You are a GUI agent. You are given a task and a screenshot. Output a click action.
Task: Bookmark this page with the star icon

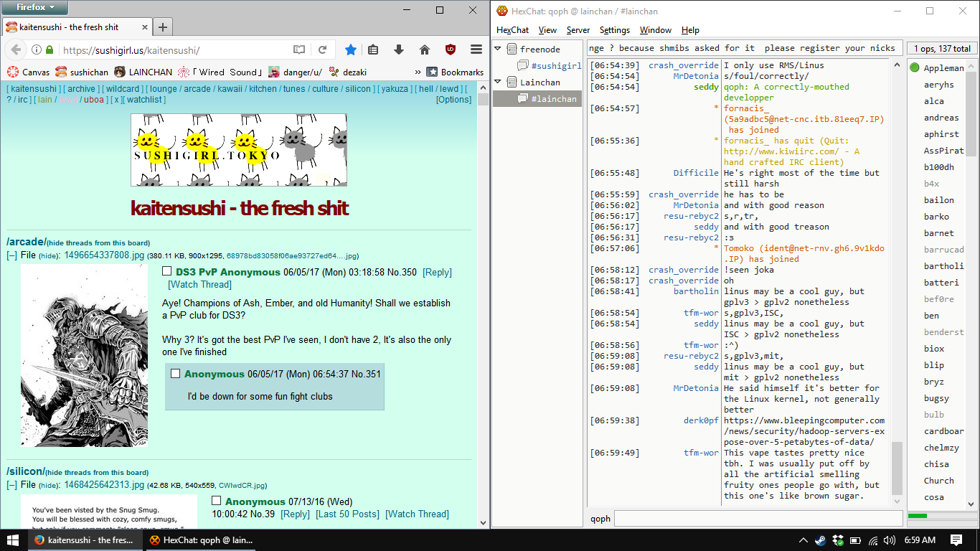(350, 50)
